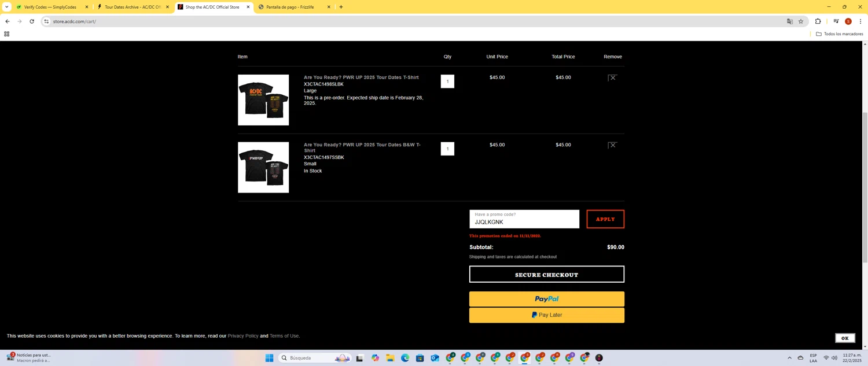Screen dimensions: 868x366
Task: Edit quantity of the Large Tour Dates T-Shirt
Action: pyautogui.click(x=447, y=82)
